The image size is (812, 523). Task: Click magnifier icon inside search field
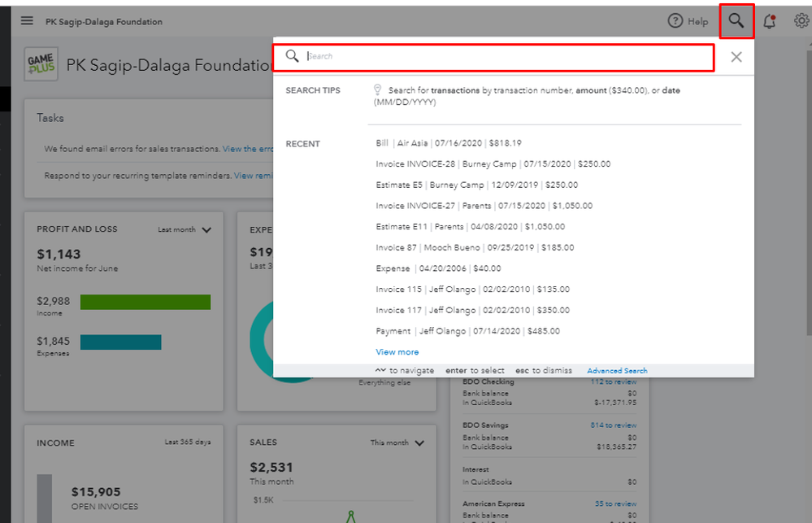(292, 56)
